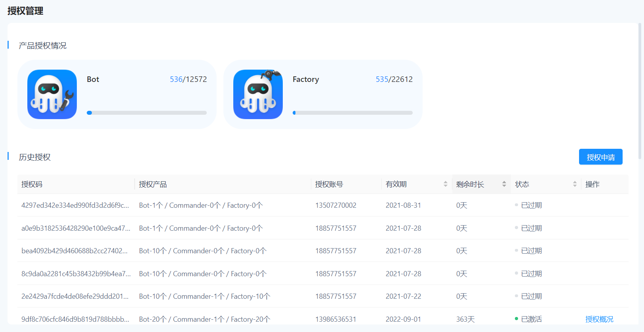Screen dimensions: 644x332
Task: Click the Bot license usage progress bar
Action: [147, 113]
